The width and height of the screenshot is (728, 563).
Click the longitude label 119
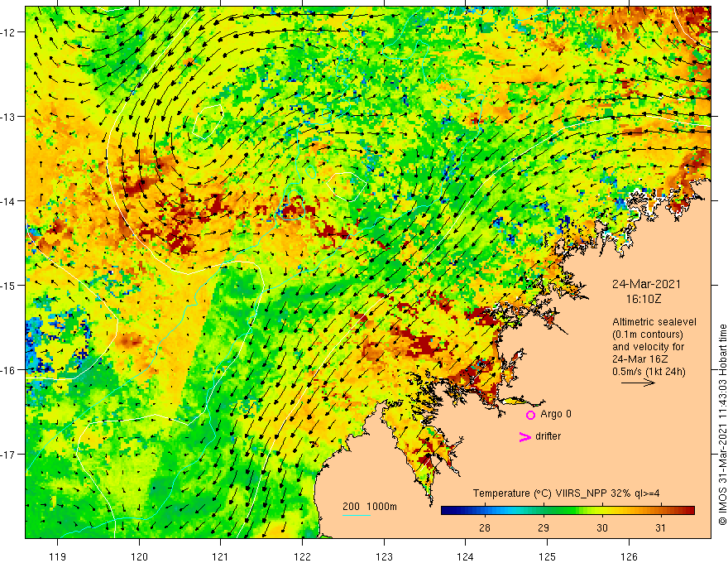[x=58, y=556]
